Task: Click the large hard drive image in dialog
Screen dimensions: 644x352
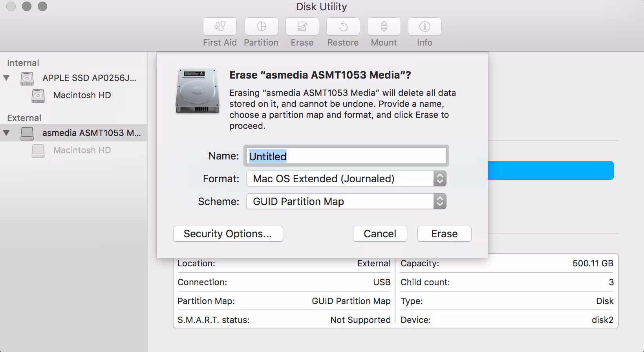Action: (x=197, y=91)
